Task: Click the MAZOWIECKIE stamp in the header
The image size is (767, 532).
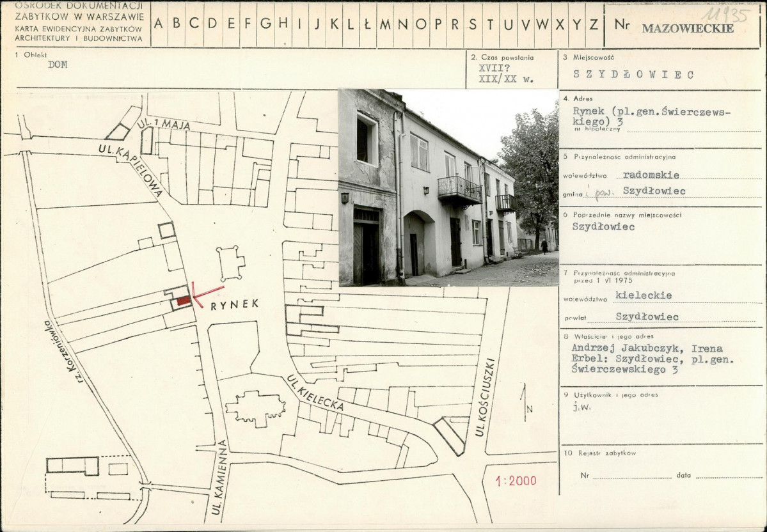Action: point(688,28)
